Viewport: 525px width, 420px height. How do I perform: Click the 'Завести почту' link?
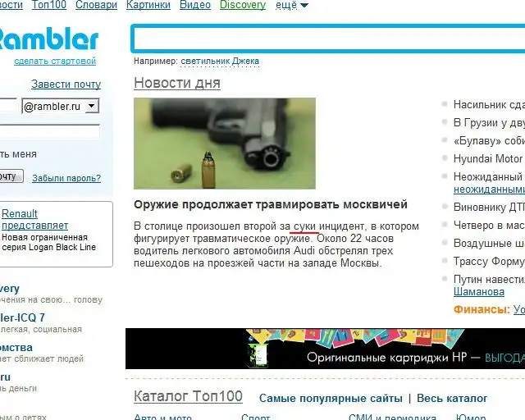coord(66,84)
